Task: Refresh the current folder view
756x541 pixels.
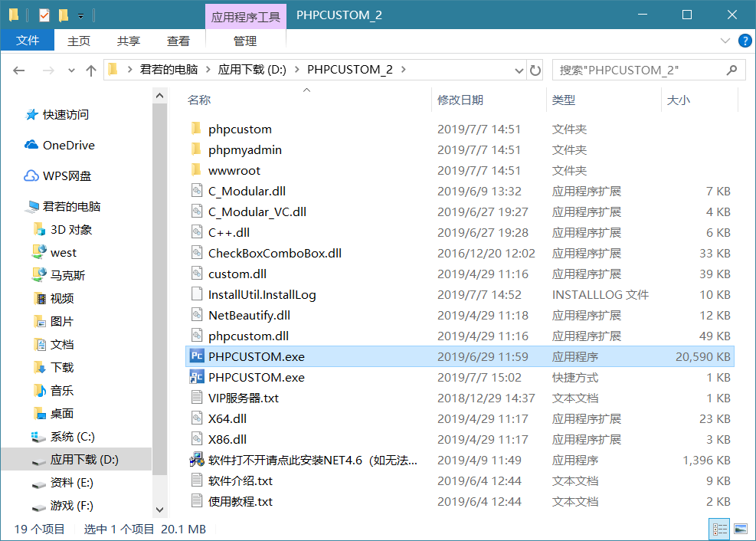Action: point(535,70)
